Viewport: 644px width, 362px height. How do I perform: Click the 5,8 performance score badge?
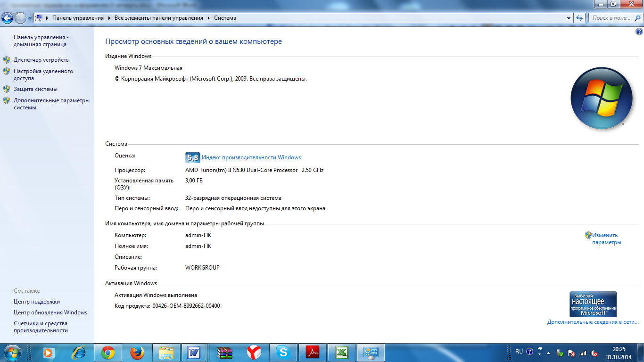(193, 157)
